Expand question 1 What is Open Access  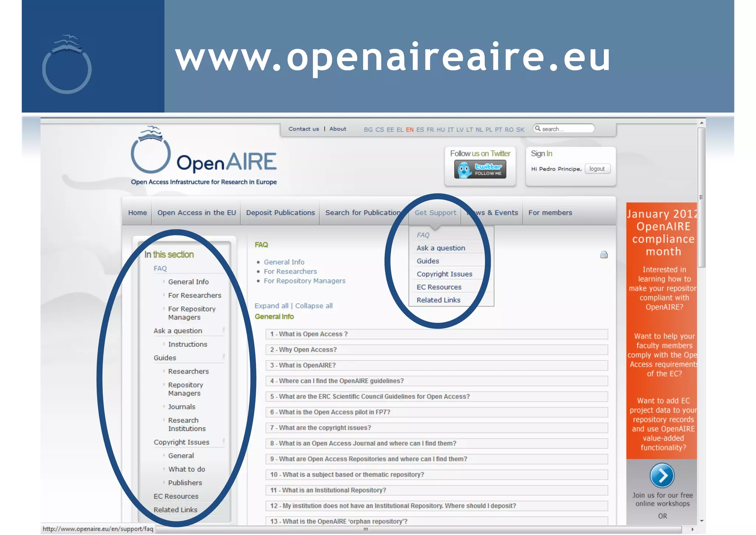pos(437,334)
